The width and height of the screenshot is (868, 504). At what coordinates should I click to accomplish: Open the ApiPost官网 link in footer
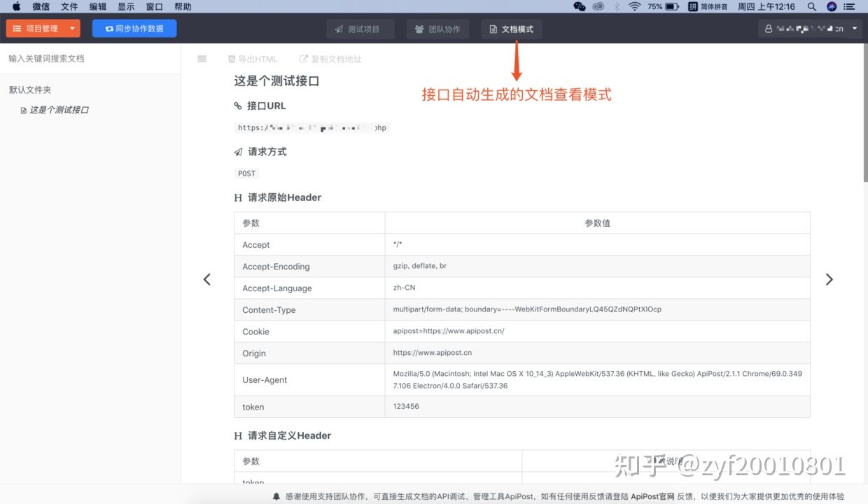pyautogui.click(x=652, y=496)
